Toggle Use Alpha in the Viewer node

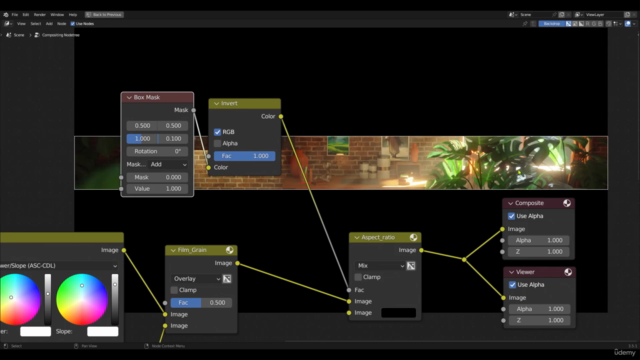tap(512, 284)
